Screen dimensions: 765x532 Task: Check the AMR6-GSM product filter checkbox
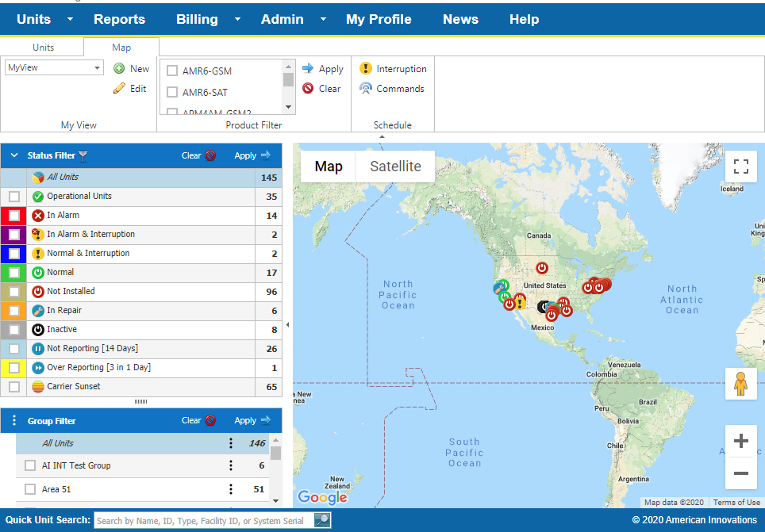click(171, 70)
